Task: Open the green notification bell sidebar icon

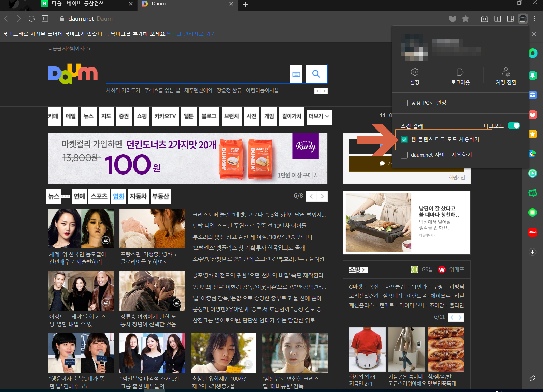Action: click(x=533, y=75)
